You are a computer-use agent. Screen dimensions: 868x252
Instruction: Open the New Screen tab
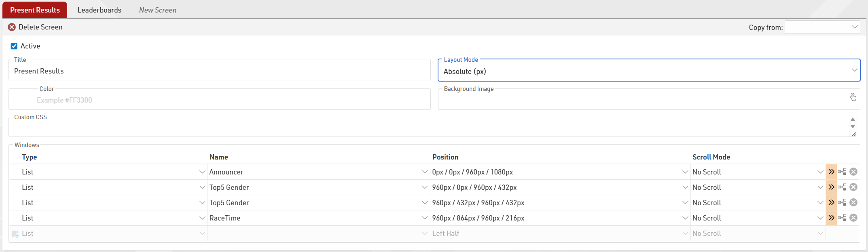coord(157,10)
